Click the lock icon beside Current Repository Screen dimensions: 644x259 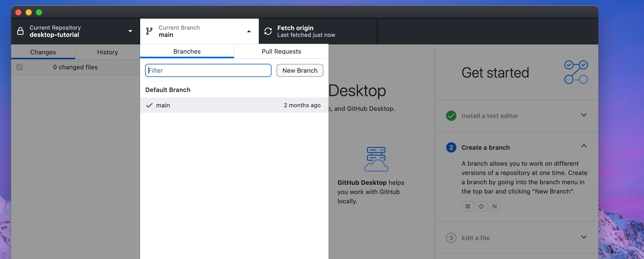click(21, 31)
